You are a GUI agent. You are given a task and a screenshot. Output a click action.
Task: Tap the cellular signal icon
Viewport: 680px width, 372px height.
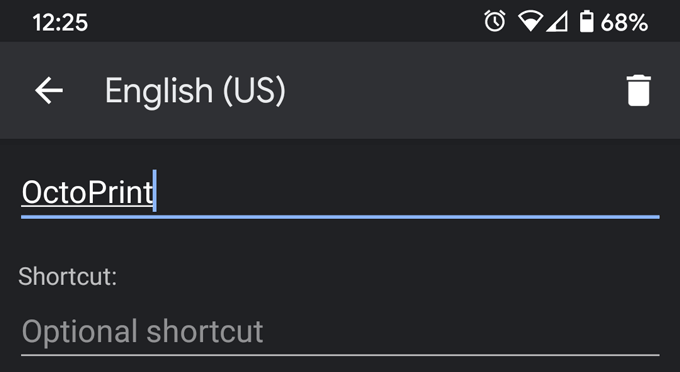coord(557,22)
